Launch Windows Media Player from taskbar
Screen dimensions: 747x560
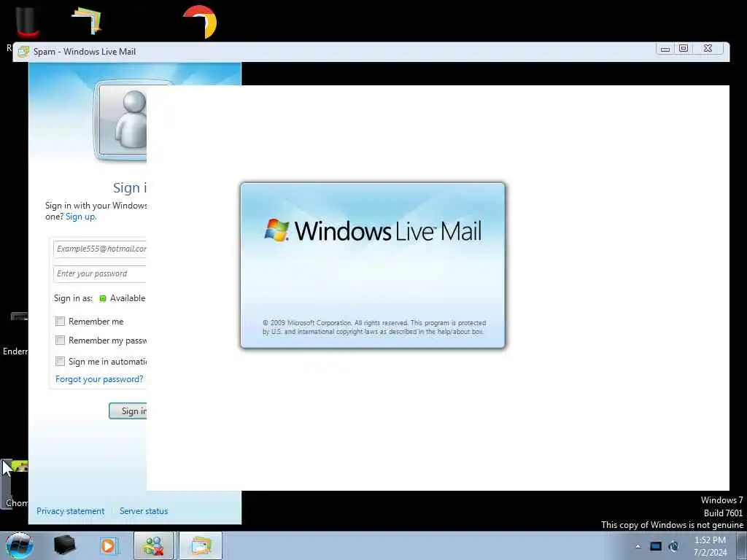[108, 545]
